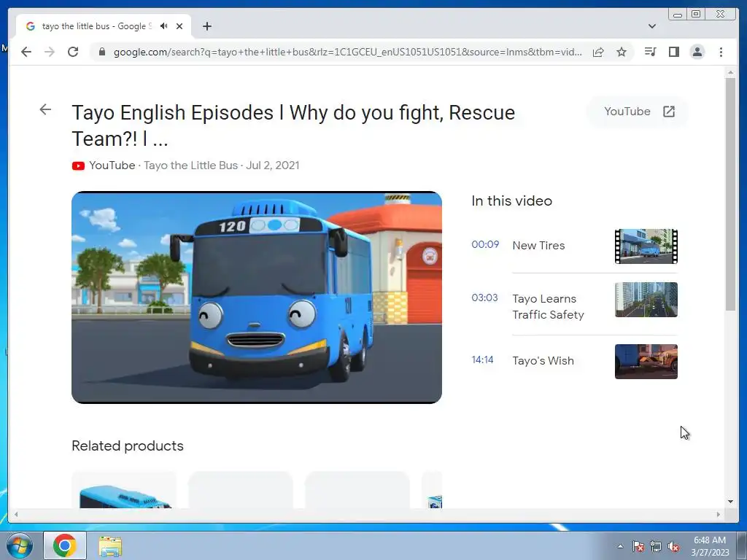Play the main Tayo bus video
Screen dimensions: 747x560
pos(257,297)
